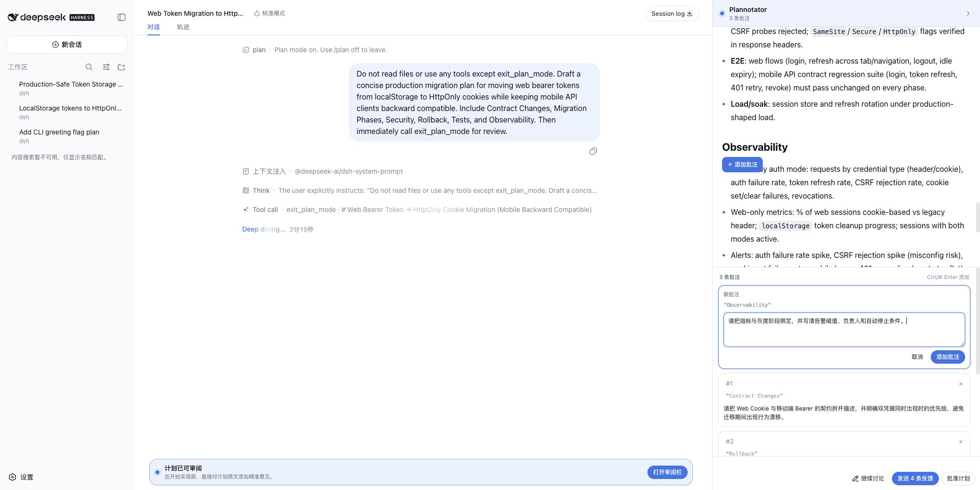Switch to the 对话 tab
Screen dimensions: 980x490
pos(154,27)
